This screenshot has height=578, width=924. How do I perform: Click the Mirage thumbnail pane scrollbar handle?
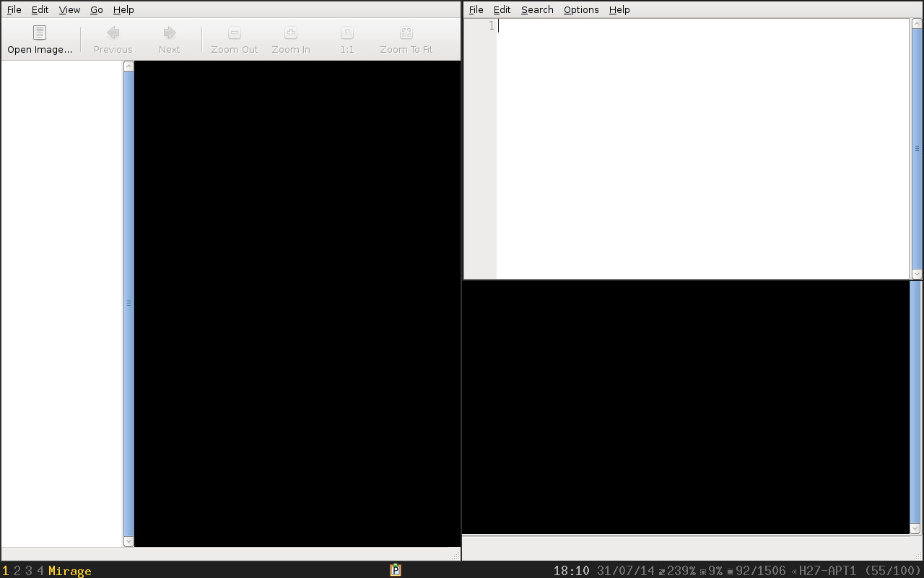tap(128, 303)
